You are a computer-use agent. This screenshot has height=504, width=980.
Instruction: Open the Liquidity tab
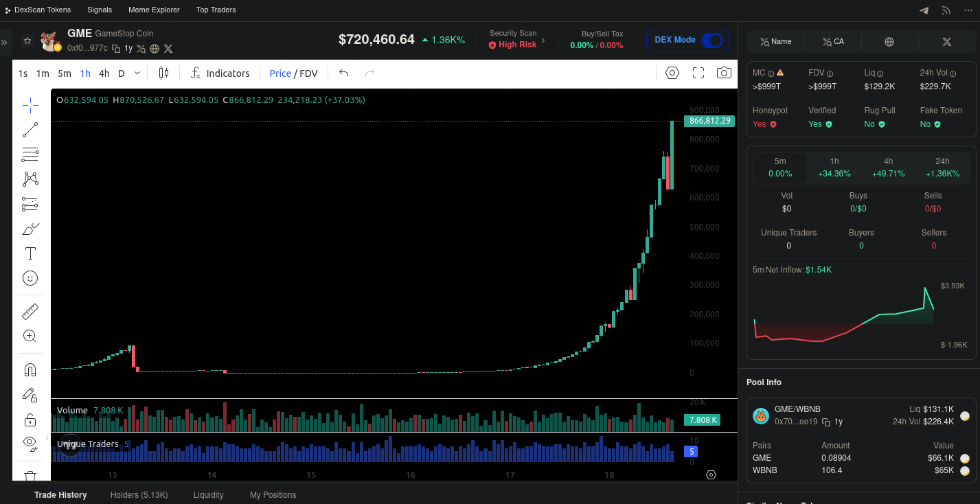coord(208,495)
